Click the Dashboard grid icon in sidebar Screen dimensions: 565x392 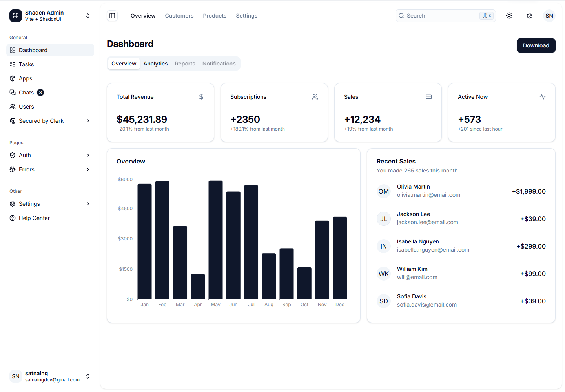[x=13, y=50]
